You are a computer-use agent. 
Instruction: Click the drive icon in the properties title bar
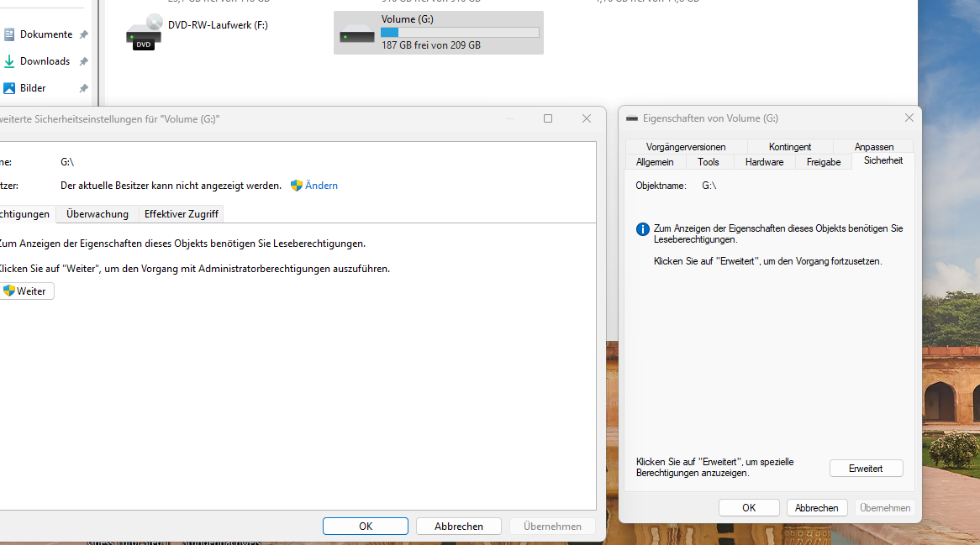click(x=632, y=118)
